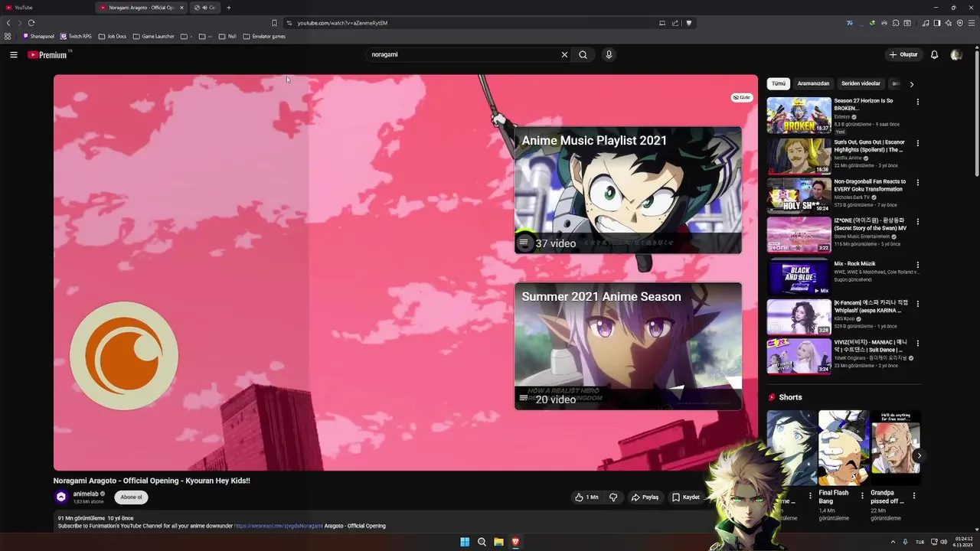Open the YouTube guide hamburger menu
This screenshot has width=980, height=551.
click(x=13, y=54)
